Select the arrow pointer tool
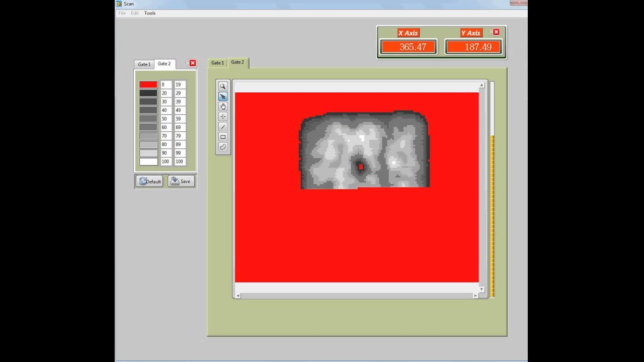 click(223, 97)
